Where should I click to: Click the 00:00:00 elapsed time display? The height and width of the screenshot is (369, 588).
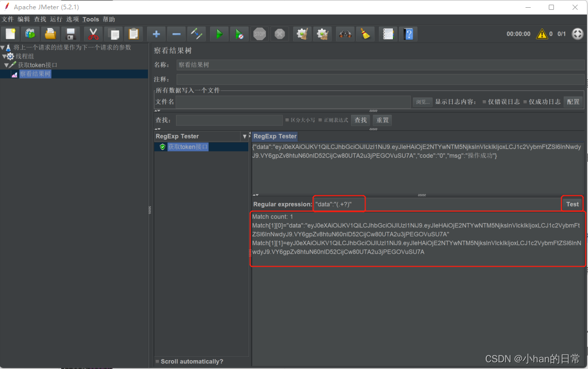(x=518, y=34)
